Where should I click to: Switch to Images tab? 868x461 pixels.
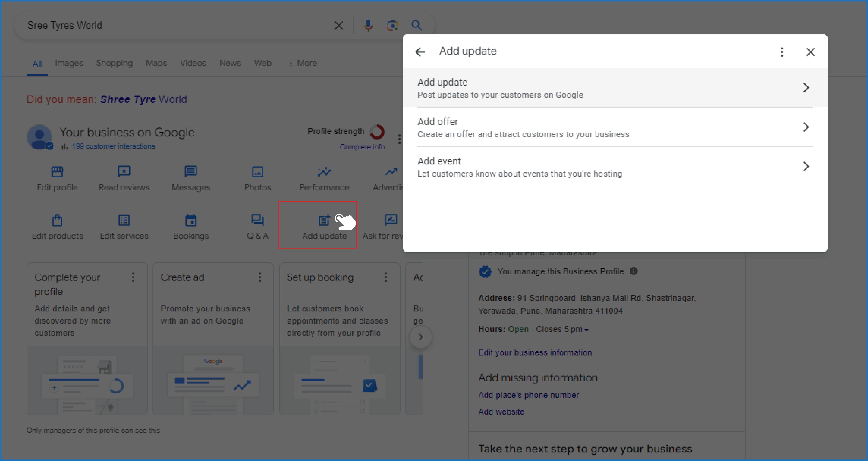click(69, 63)
